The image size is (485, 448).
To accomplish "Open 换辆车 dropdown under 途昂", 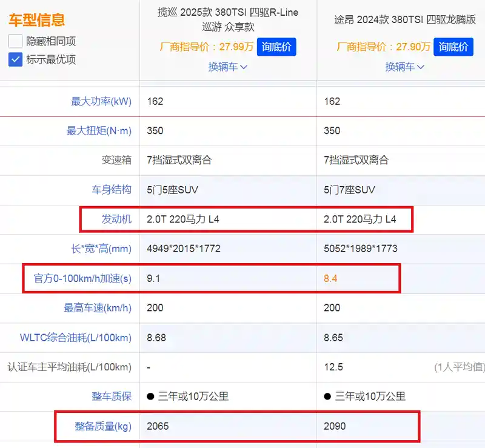I will [x=404, y=67].
